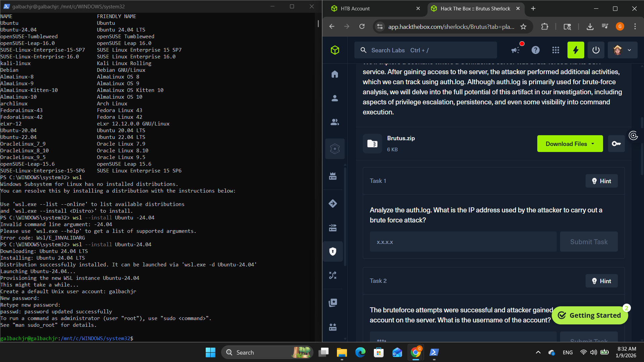Open the Getting Started checklist
644x362 pixels.
[590, 315]
